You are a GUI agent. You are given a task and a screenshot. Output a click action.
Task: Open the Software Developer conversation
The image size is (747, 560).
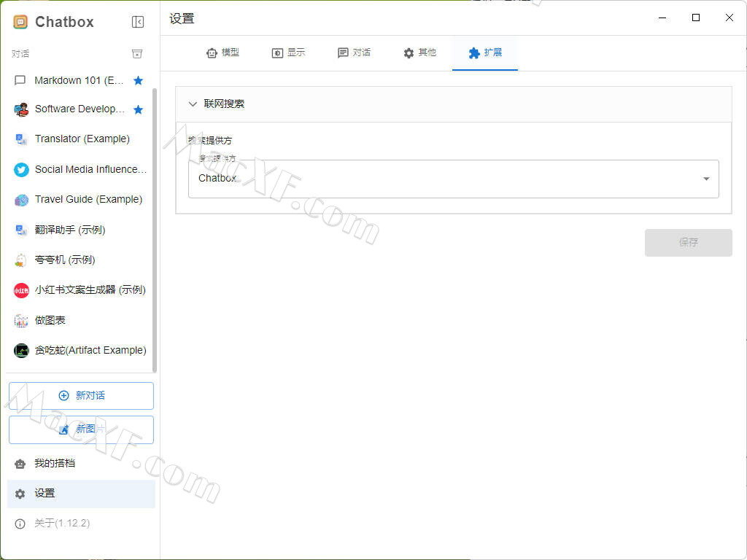(79, 109)
